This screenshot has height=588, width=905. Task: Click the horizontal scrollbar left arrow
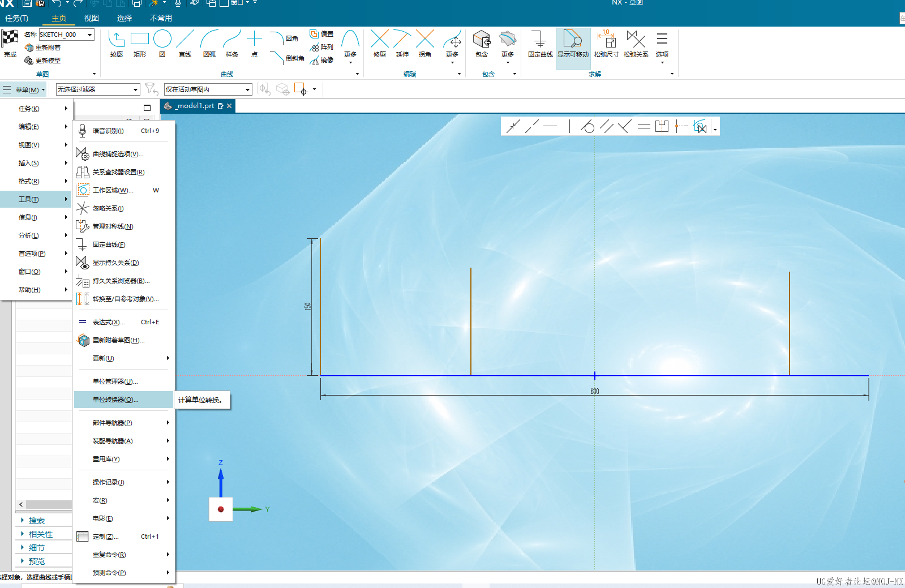coord(21,504)
